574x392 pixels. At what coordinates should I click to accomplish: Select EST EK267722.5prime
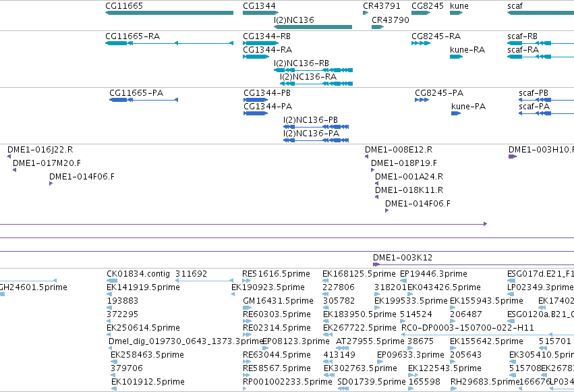click(360, 328)
